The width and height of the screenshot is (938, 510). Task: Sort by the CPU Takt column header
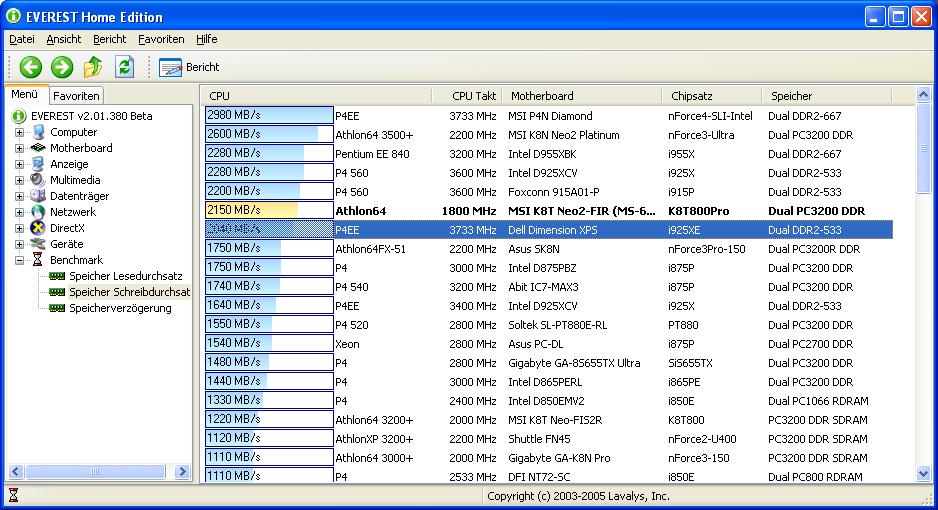point(467,96)
